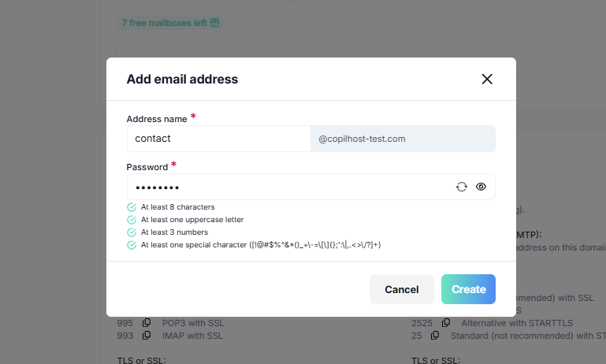Close the Add email address dialog

coord(487,80)
